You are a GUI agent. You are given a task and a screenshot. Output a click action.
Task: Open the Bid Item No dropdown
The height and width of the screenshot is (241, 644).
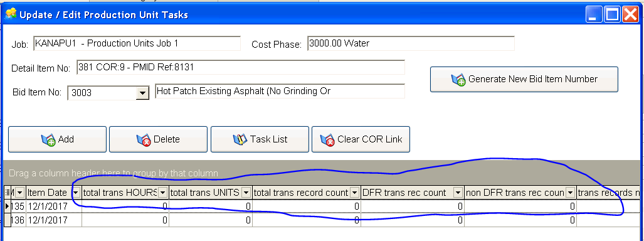tap(142, 93)
